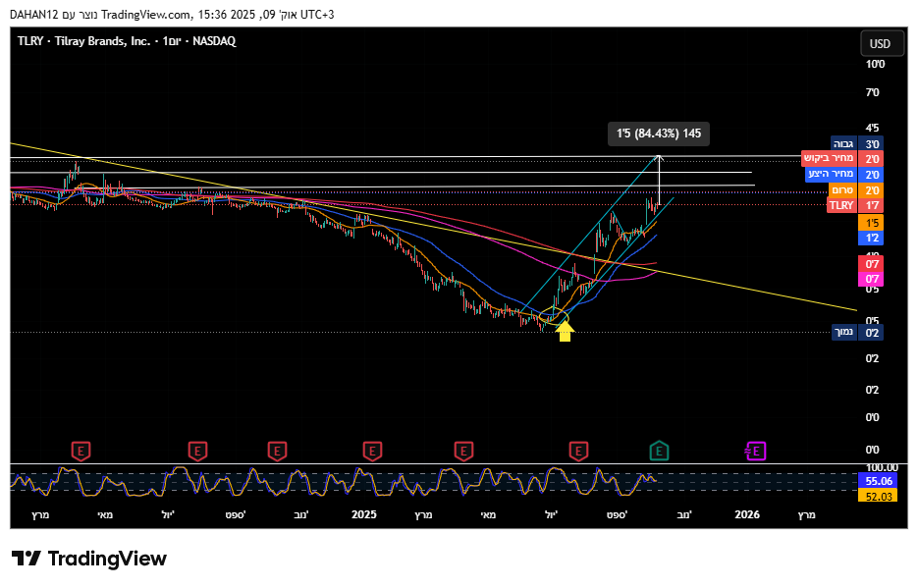Select the measurement label '1'5 (84.43%) 145'
The image size is (918, 588).
pos(659,134)
